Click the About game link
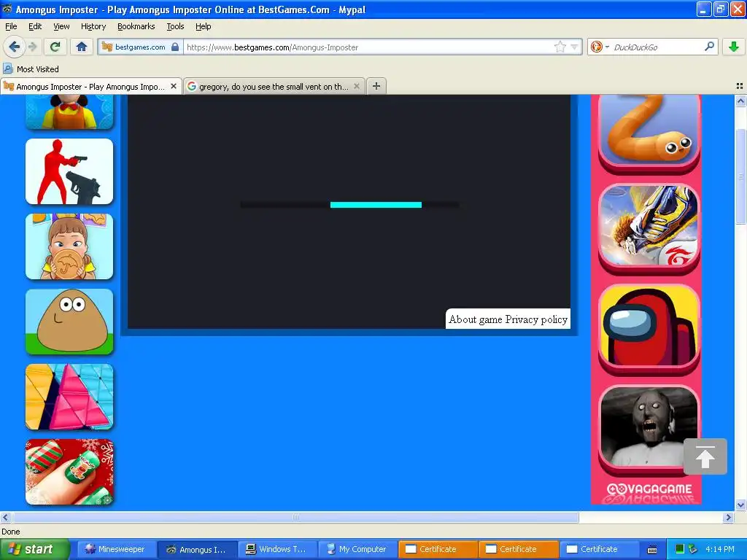747x560 pixels. (x=476, y=319)
